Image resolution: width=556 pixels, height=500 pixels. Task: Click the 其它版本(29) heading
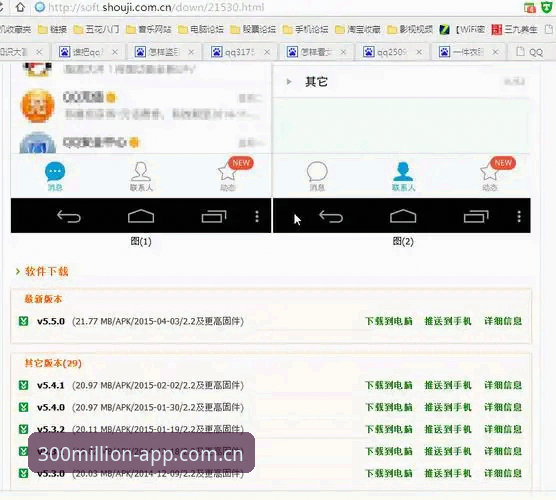tap(53, 363)
